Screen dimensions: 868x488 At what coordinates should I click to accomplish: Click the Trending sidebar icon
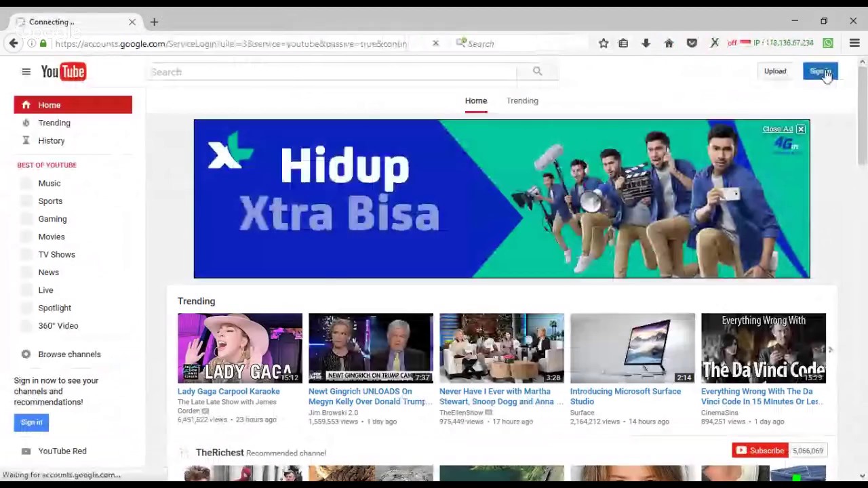(26, 123)
